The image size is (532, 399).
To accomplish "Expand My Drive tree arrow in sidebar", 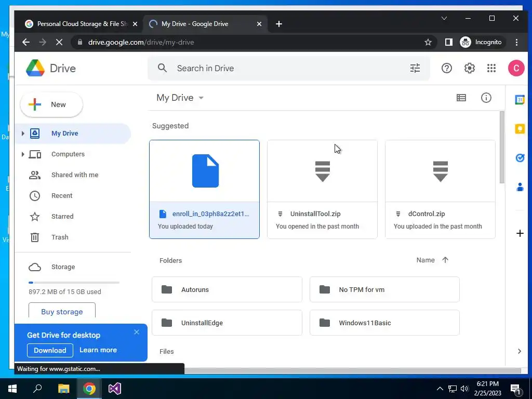I will click(x=23, y=134).
